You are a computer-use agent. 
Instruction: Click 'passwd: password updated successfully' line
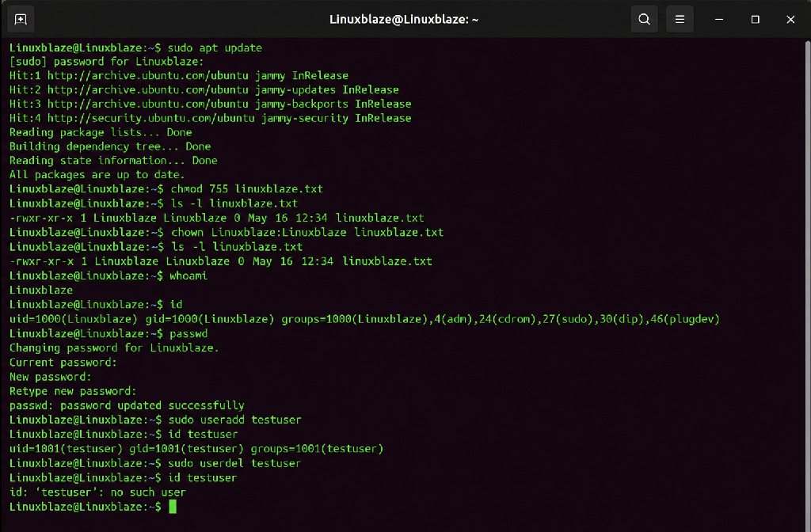point(127,406)
